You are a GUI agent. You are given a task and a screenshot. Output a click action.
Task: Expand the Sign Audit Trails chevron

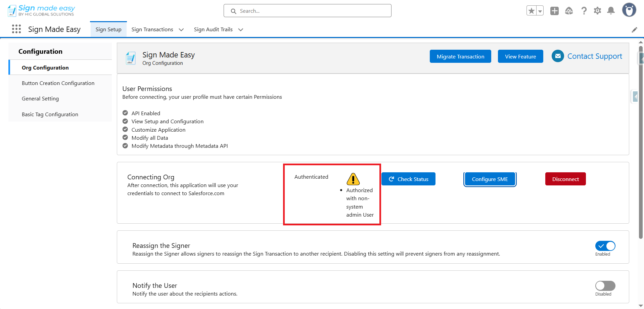[x=241, y=30]
